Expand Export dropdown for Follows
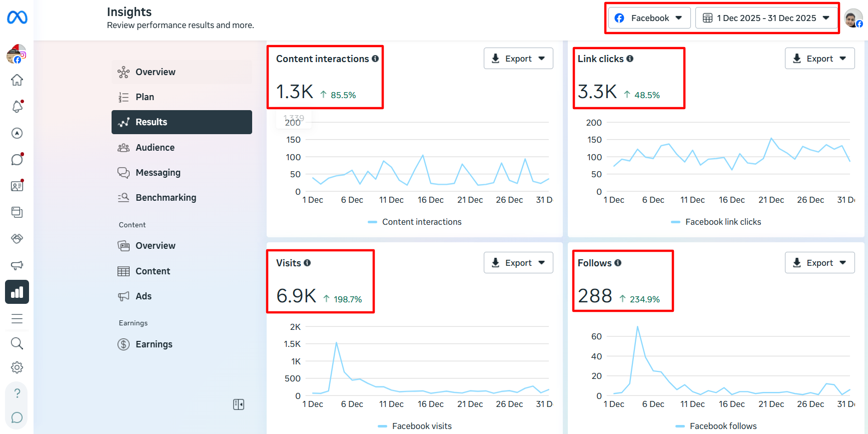868x434 pixels. pos(819,263)
